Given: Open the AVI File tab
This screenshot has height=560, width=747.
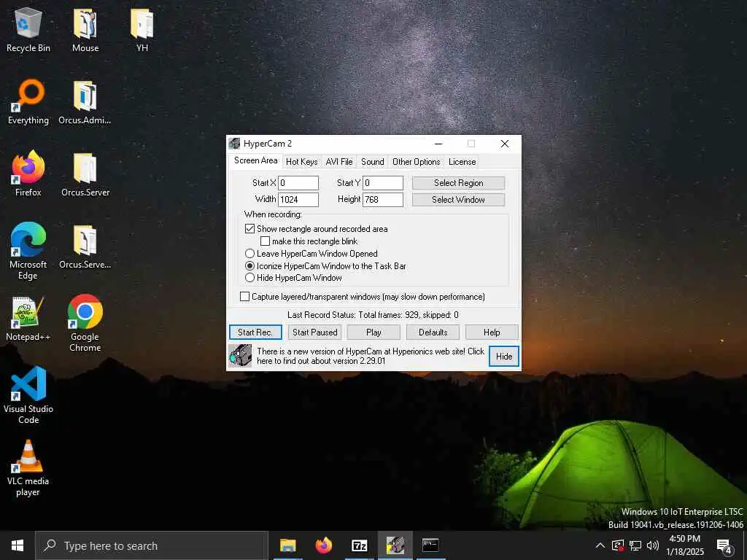Looking at the screenshot, I should pyautogui.click(x=339, y=161).
